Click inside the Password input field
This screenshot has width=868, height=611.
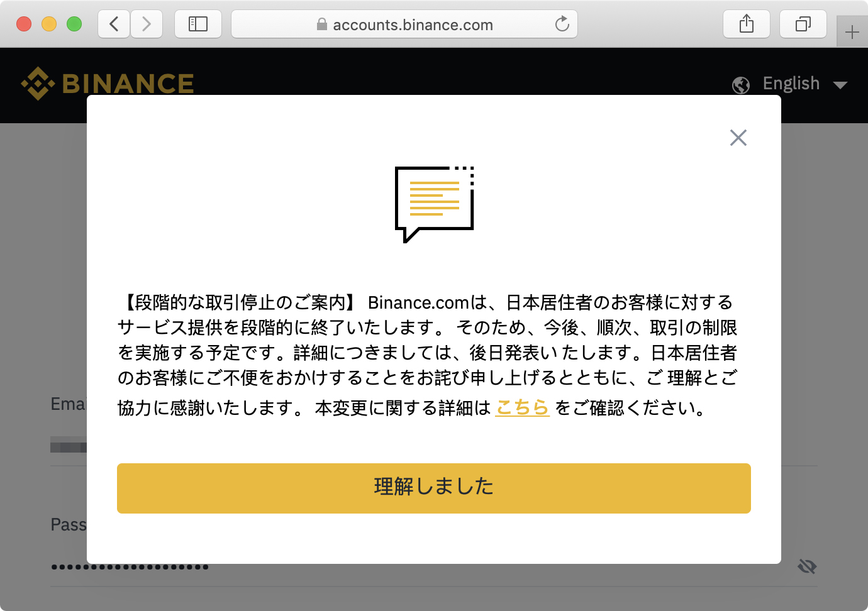coord(126,566)
